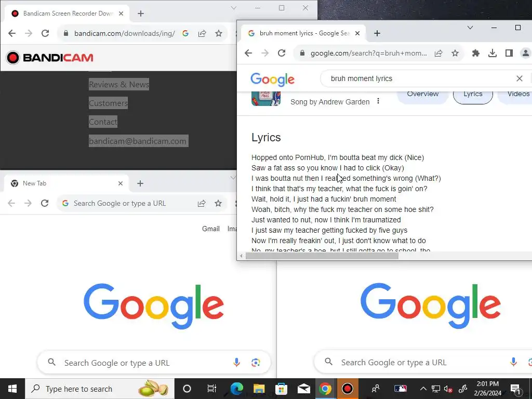Go back in Bandicam browser window
The width and height of the screenshot is (532, 399).
point(12,33)
